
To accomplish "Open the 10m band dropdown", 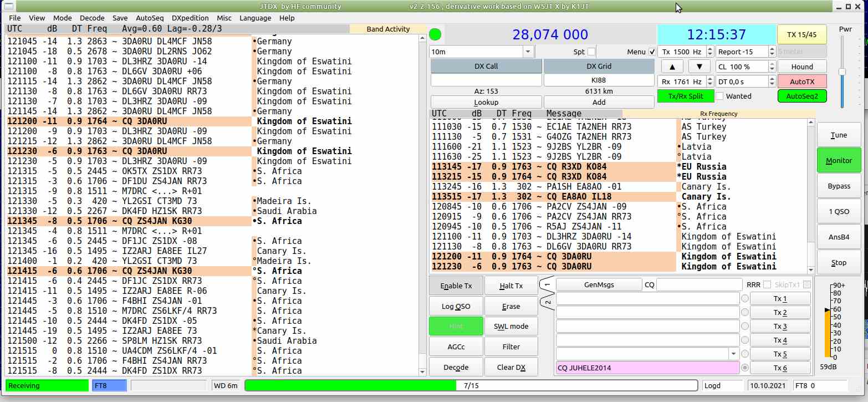I will point(528,52).
